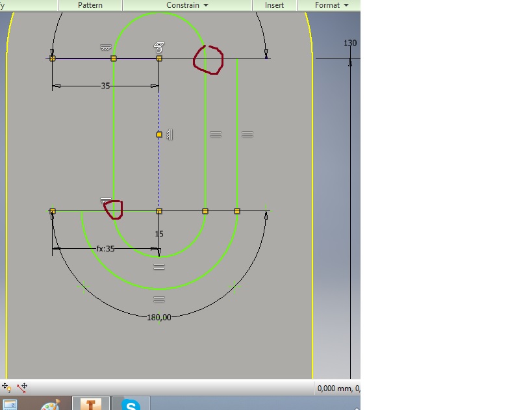The height and width of the screenshot is (410, 532).
Task: Select the equal constraint symbol on the rightmost green line
Action: (247, 134)
